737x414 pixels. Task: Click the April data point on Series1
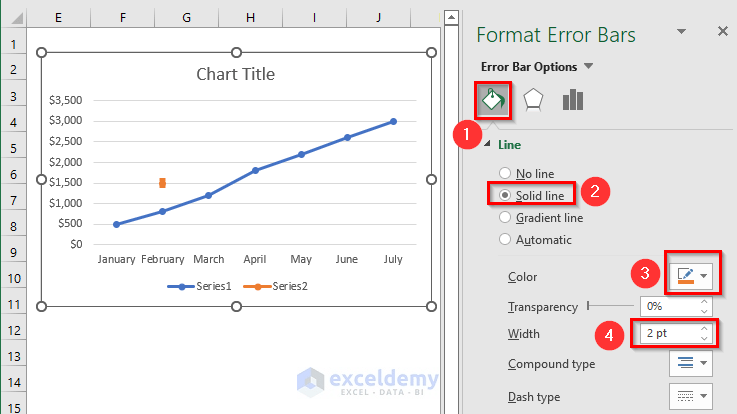tap(255, 171)
